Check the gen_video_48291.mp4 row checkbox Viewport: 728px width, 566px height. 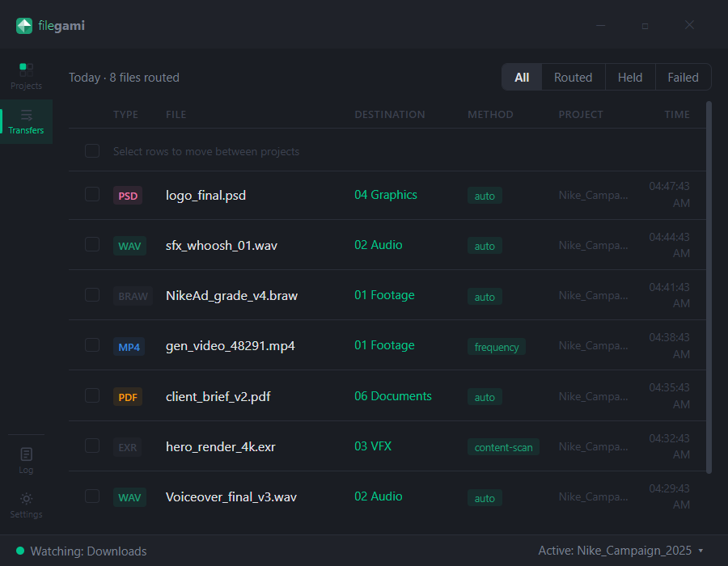92,345
